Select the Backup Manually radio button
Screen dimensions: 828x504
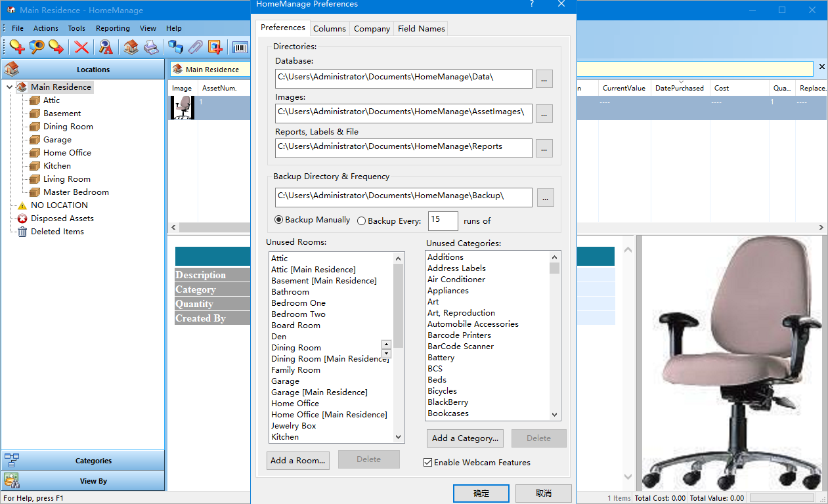(279, 220)
